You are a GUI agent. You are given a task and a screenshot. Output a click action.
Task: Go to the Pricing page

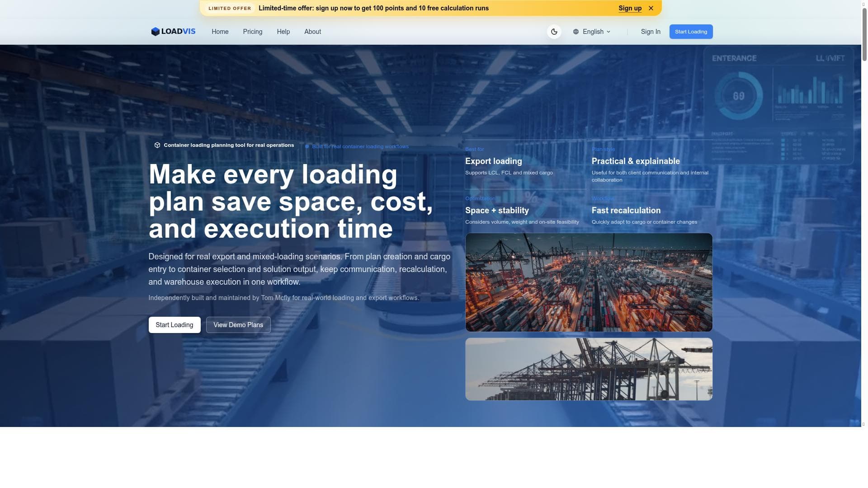point(252,32)
